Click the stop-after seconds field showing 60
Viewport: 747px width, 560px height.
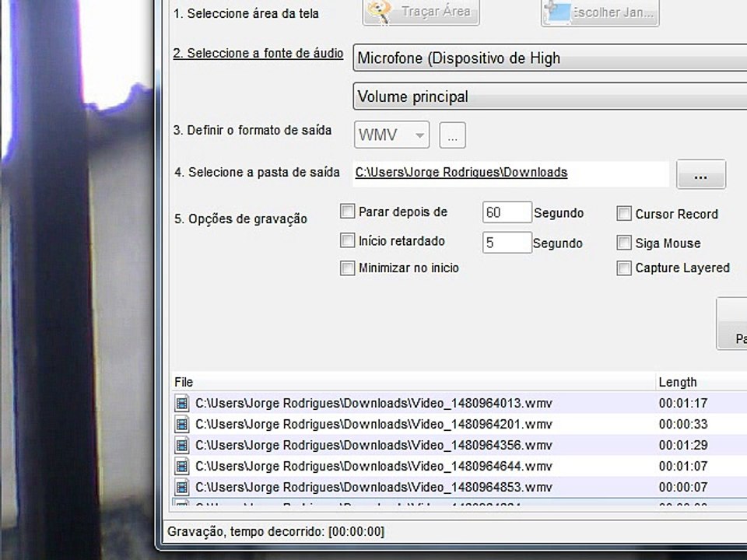507,212
